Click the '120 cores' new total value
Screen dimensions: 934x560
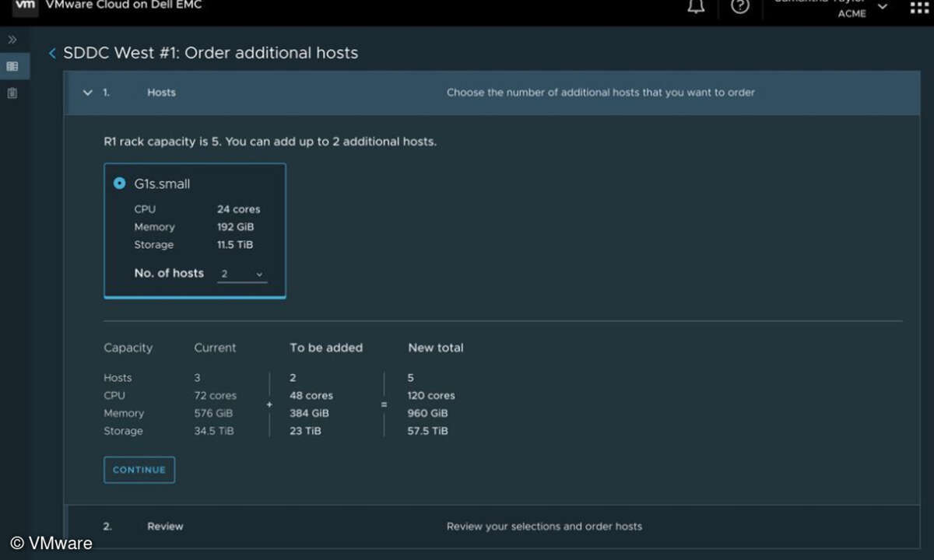coord(431,395)
